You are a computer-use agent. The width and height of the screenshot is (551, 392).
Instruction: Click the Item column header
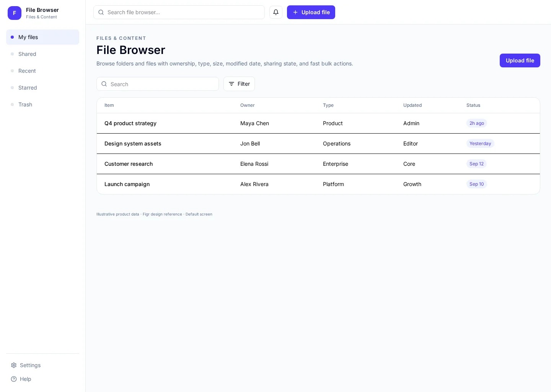point(109,105)
